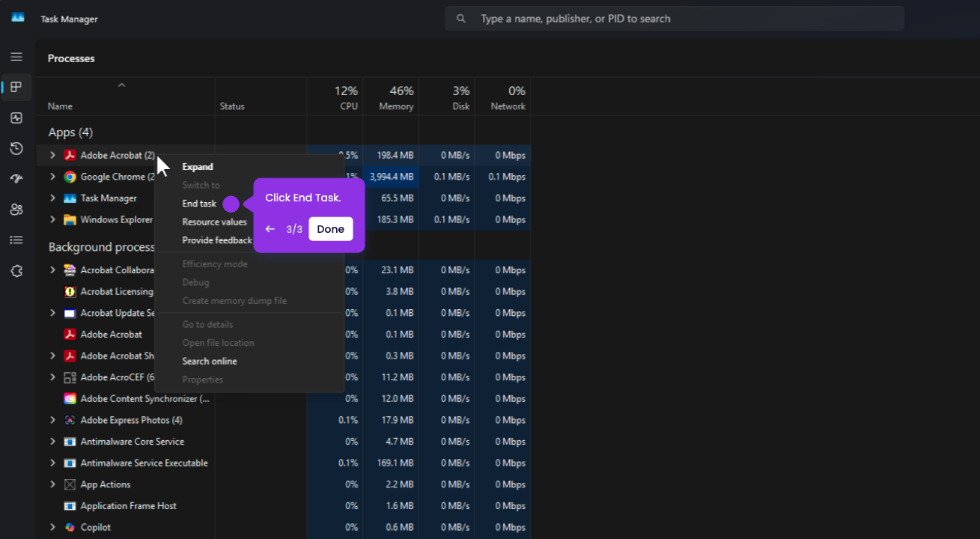Click the Adobe Acrobat app icon
Image resolution: width=980 pixels, height=539 pixels.
coord(70,156)
